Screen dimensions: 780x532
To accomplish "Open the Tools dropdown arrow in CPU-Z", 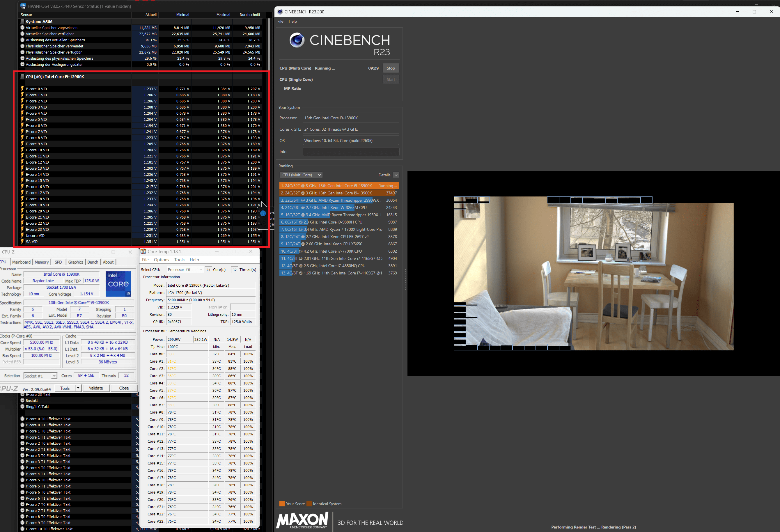I will click(x=78, y=388).
